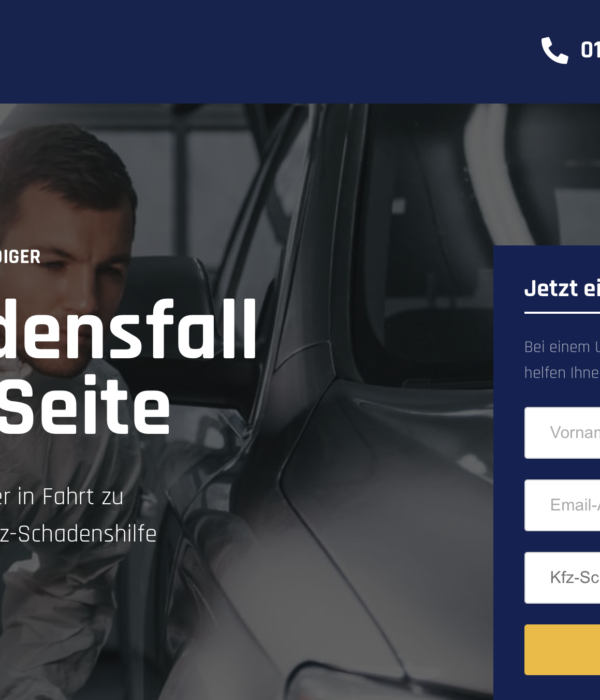Open the Kfz-Sc… selection field

562,578
